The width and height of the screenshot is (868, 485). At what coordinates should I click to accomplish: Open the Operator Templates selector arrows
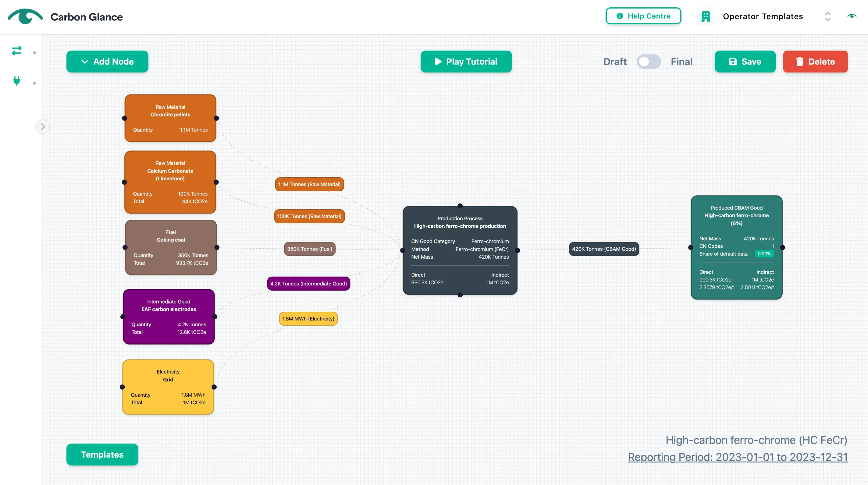tap(827, 16)
